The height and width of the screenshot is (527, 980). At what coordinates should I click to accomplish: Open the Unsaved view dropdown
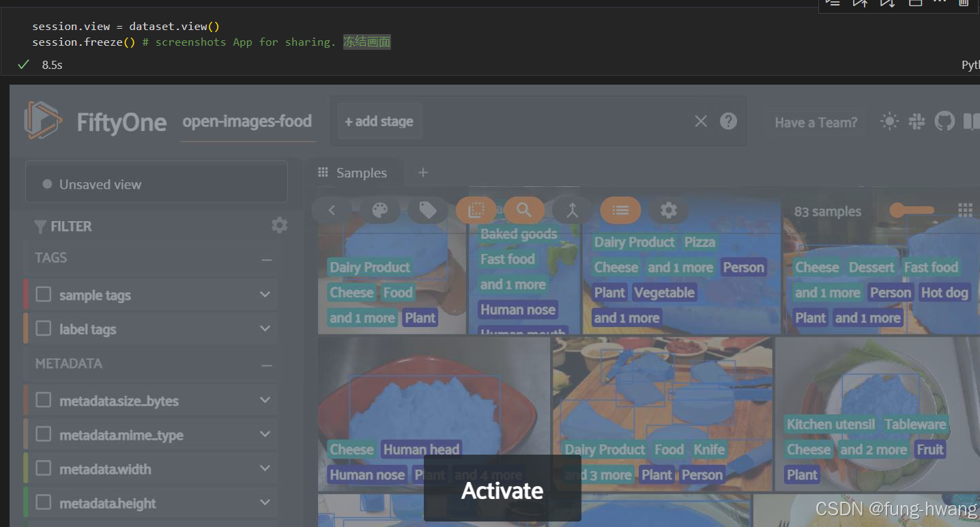pos(156,184)
